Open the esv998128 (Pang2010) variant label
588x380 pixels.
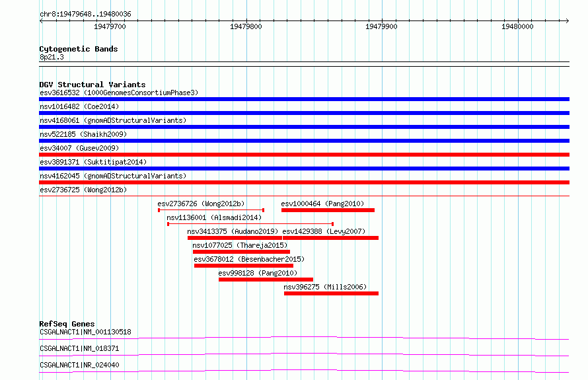coord(258,273)
